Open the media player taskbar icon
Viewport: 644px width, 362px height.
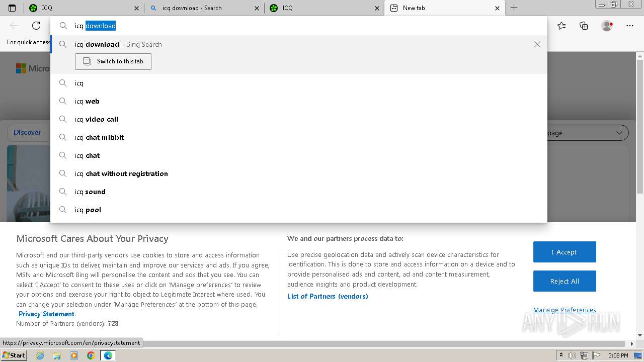pyautogui.click(x=74, y=355)
